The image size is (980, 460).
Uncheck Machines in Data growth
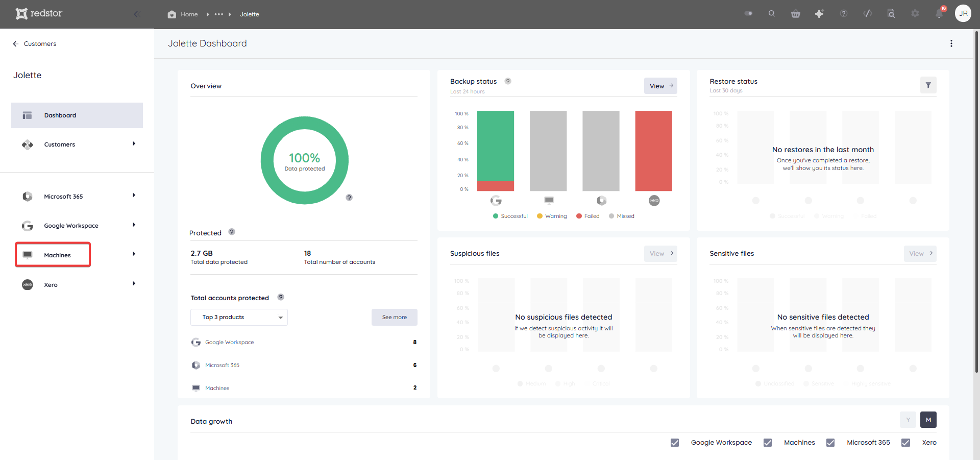click(768, 443)
